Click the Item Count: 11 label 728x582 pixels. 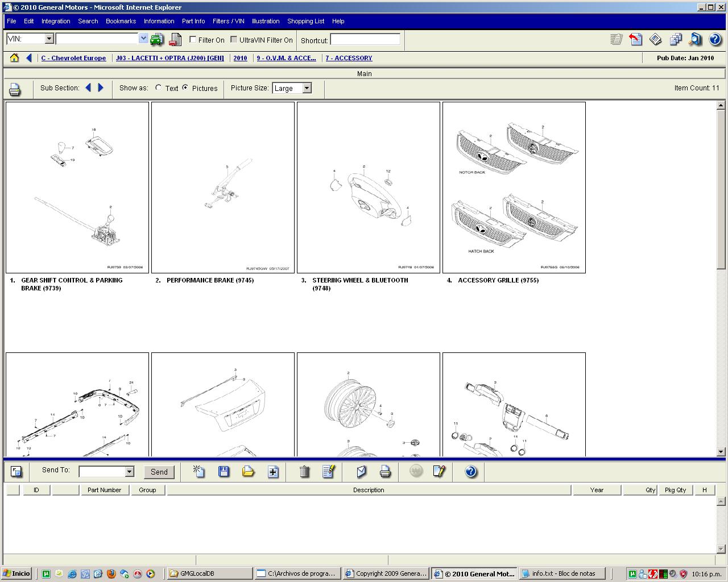pyautogui.click(x=697, y=88)
